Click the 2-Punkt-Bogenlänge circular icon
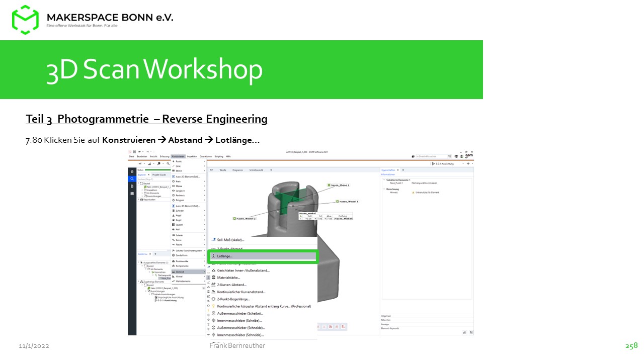The height and width of the screenshot is (362, 644). coord(213,299)
